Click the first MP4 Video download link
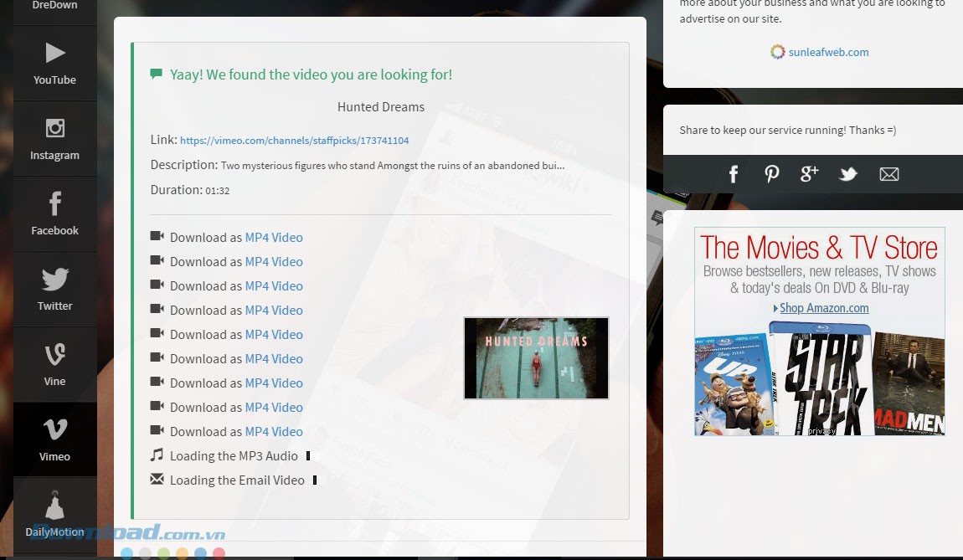The height and width of the screenshot is (560, 963). (x=274, y=238)
